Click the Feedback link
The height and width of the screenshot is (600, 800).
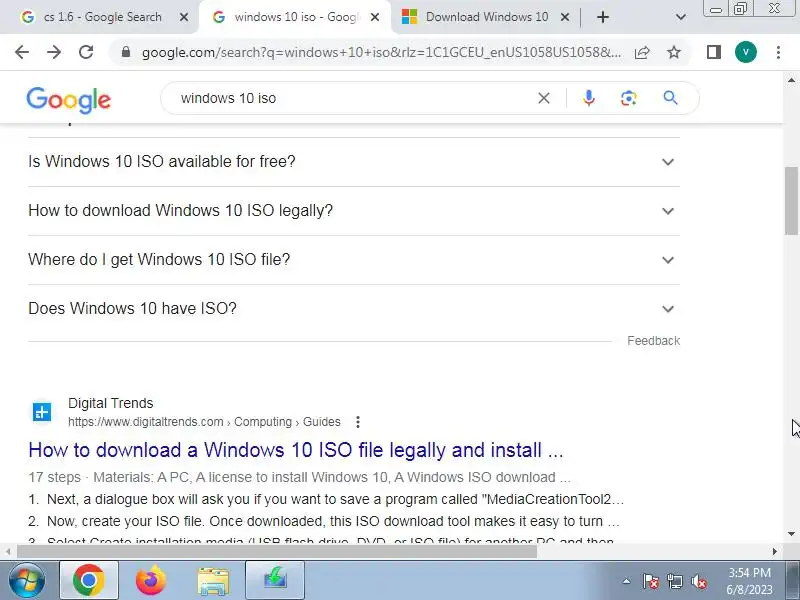pos(654,341)
